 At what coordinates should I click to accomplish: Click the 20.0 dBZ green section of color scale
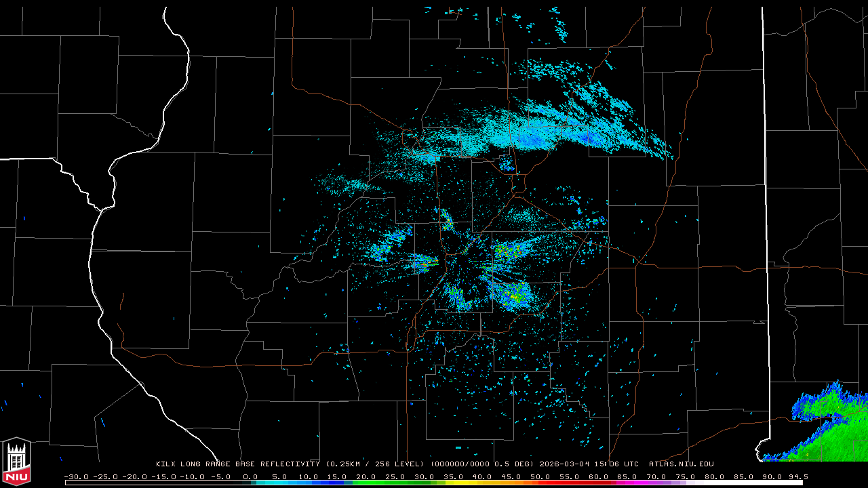tap(366, 483)
